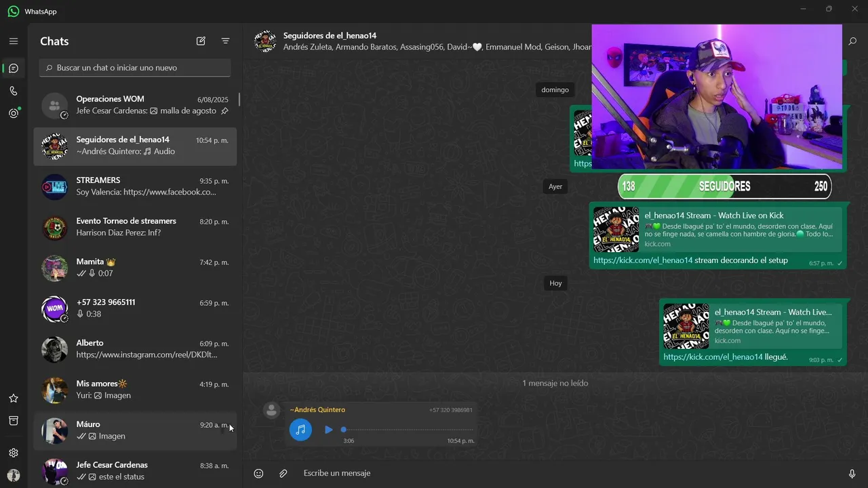Open Mis amores chat
Screen dimensions: 868x488
pyautogui.click(x=135, y=390)
